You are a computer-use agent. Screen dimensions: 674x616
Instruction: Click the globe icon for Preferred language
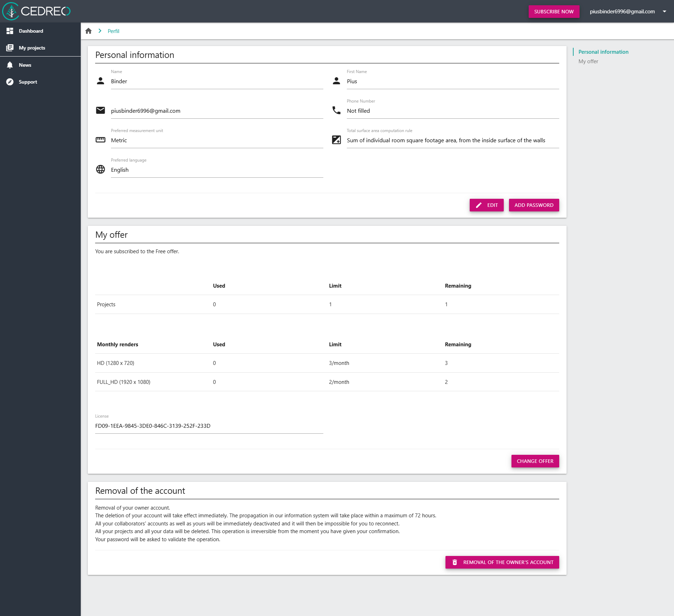tap(100, 169)
